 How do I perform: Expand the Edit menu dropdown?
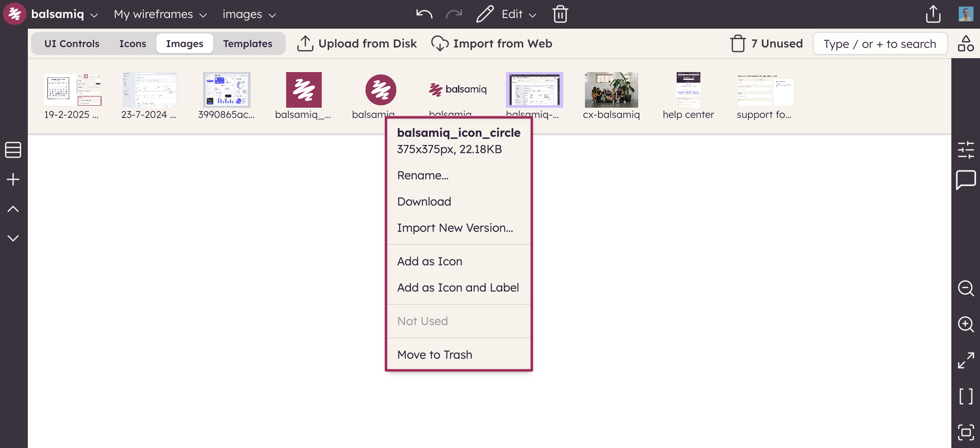[519, 14]
